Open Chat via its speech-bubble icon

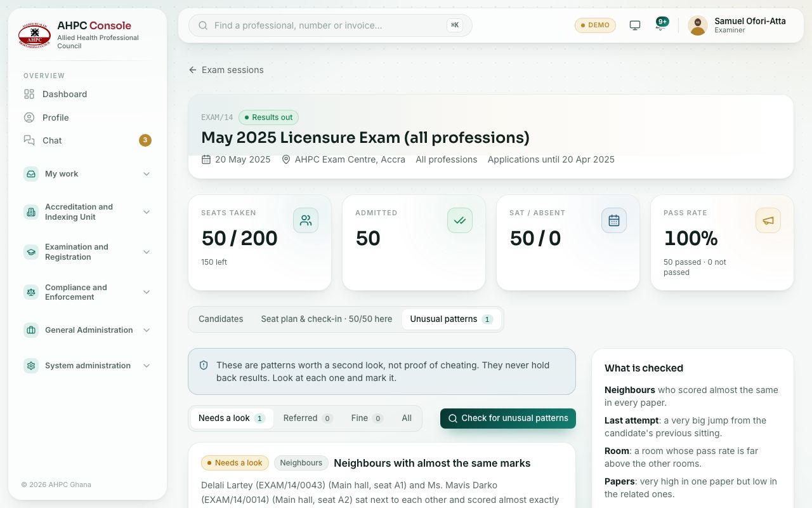29,140
